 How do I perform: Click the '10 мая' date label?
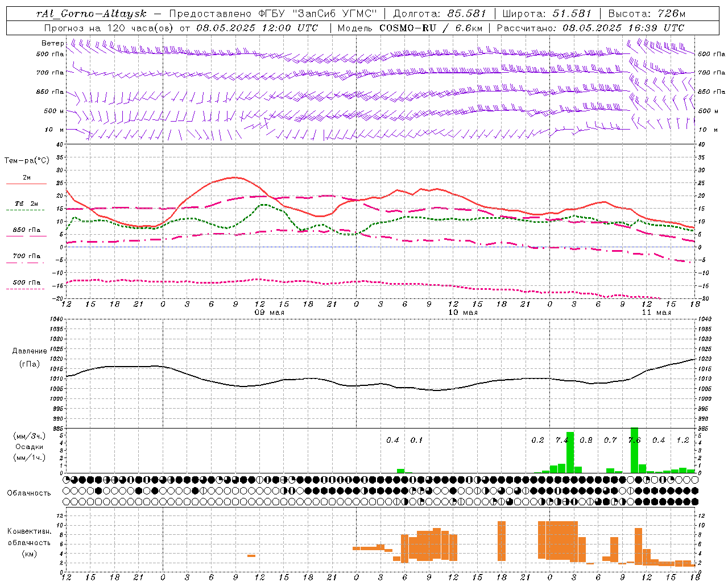tap(463, 313)
